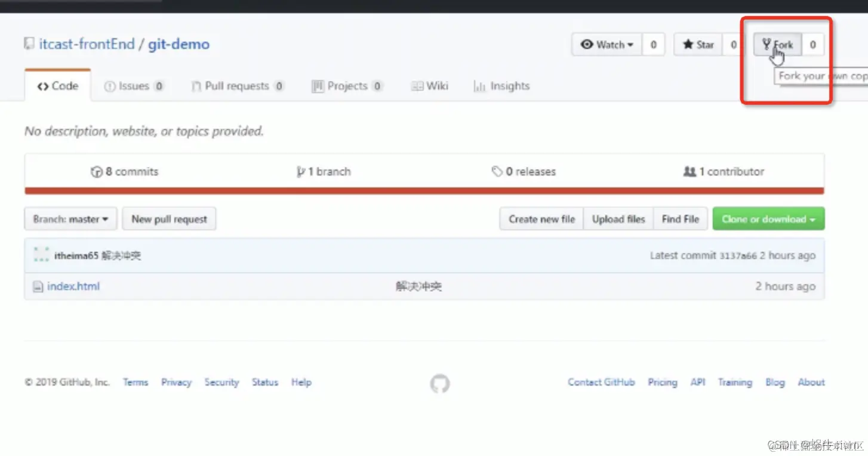Click the repository book icon beside itcast-frontEnd
Image resolution: width=868 pixels, height=456 pixels.
[29, 44]
